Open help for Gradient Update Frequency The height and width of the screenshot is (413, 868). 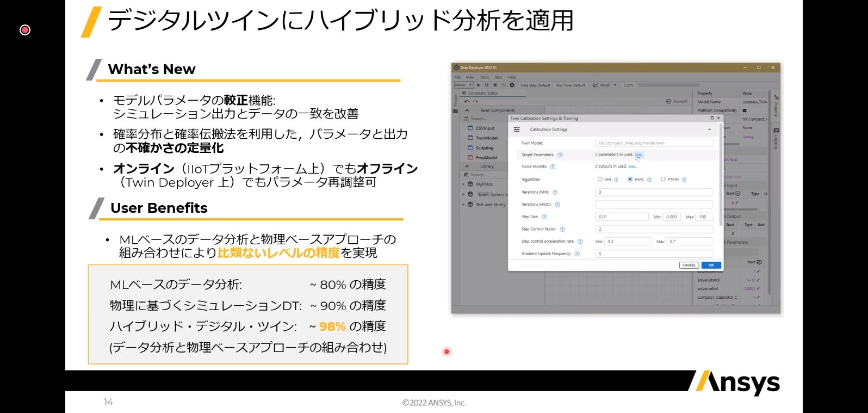click(x=577, y=254)
